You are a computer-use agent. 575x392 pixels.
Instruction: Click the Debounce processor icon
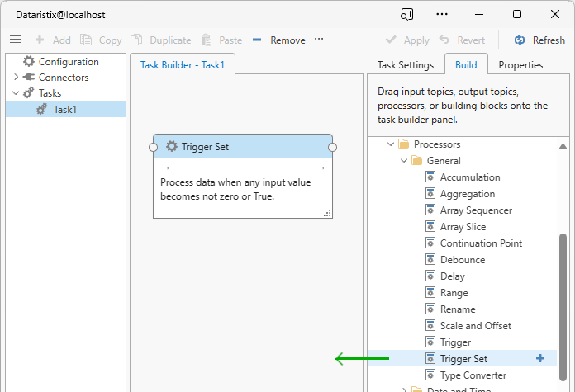[430, 260]
